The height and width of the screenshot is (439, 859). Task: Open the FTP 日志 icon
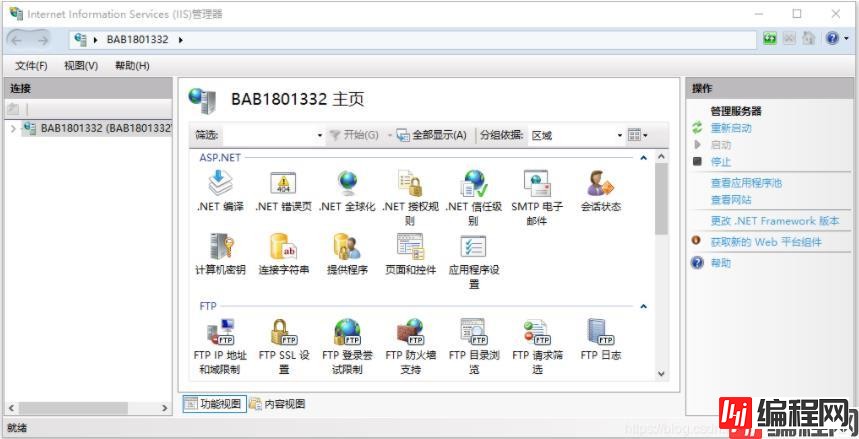[600, 333]
